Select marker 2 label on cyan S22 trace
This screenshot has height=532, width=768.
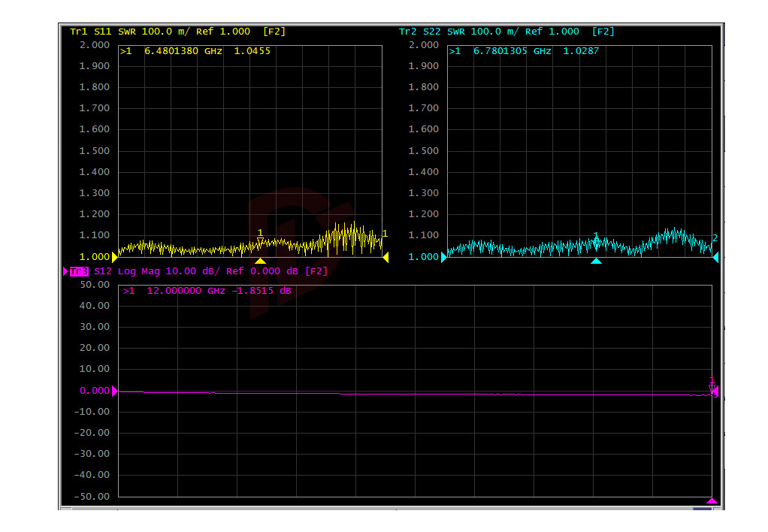715,238
